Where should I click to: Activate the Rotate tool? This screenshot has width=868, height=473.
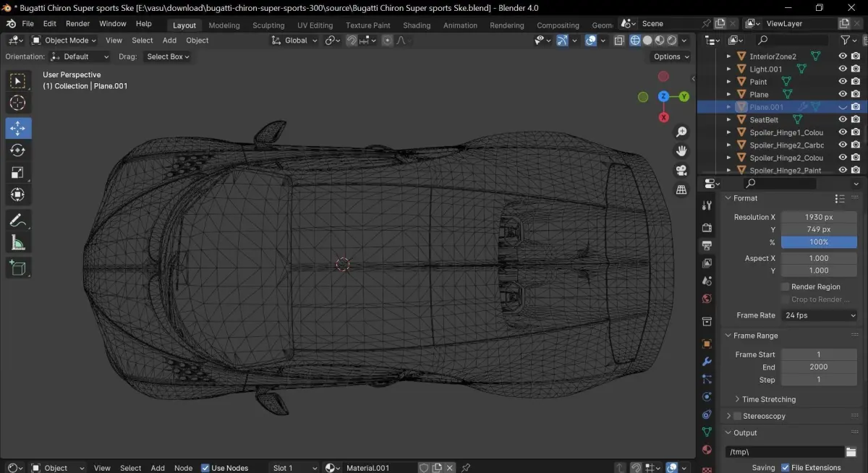[18, 150]
